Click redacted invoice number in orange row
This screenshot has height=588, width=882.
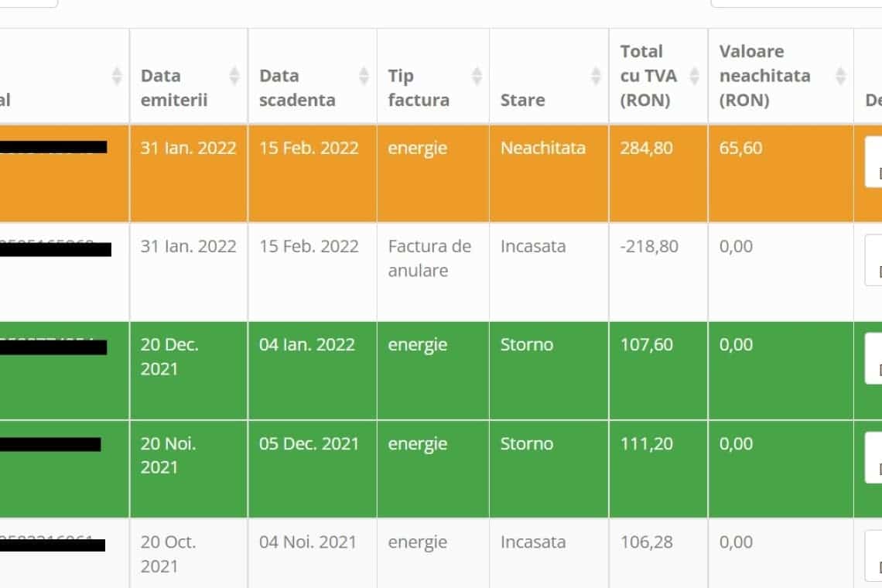[x=53, y=147]
